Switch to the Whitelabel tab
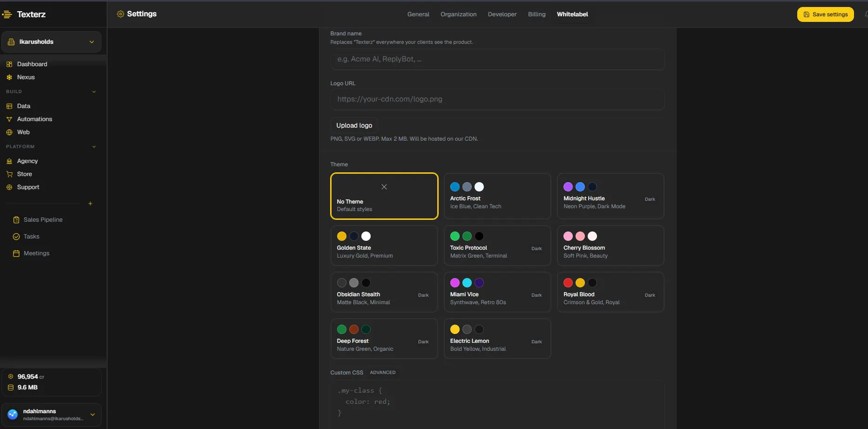The width and height of the screenshot is (868, 429). (572, 14)
